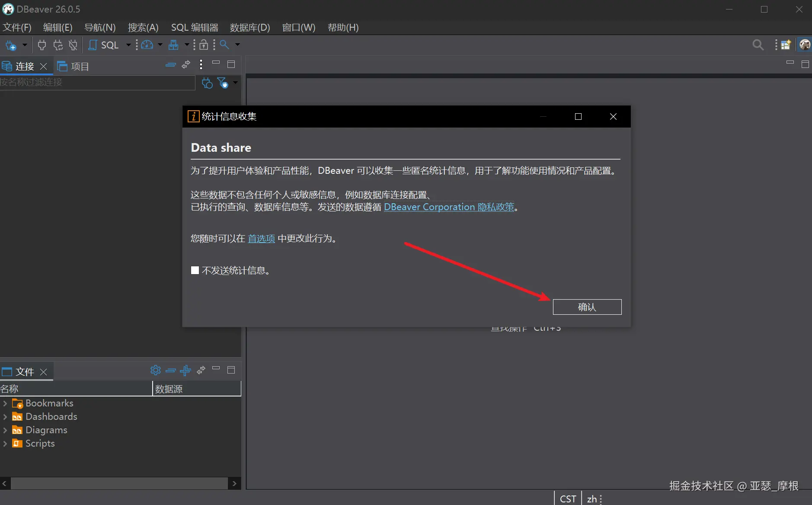Open the new connection dropdown arrow
The height and width of the screenshot is (505, 812).
tap(25, 45)
